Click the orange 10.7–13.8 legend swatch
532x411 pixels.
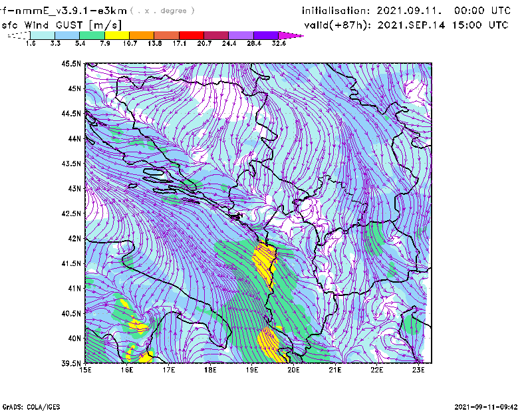coord(142,35)
